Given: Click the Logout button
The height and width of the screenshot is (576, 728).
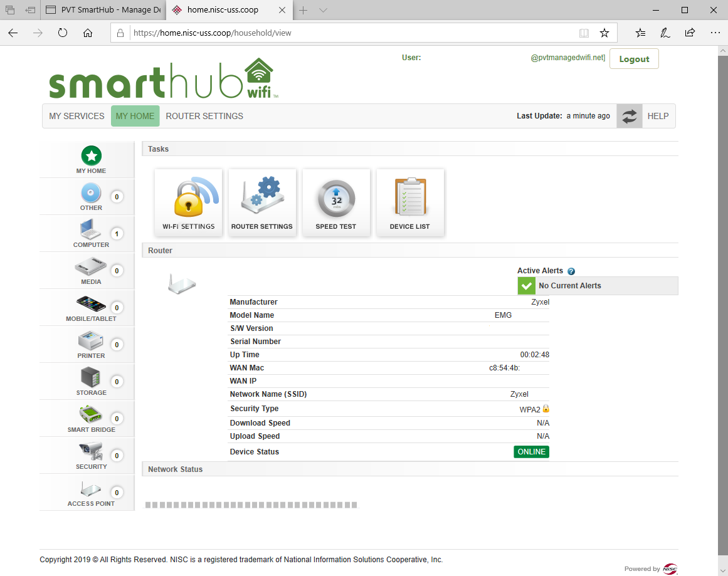Looking at the screenshot, I should [634, 59].
